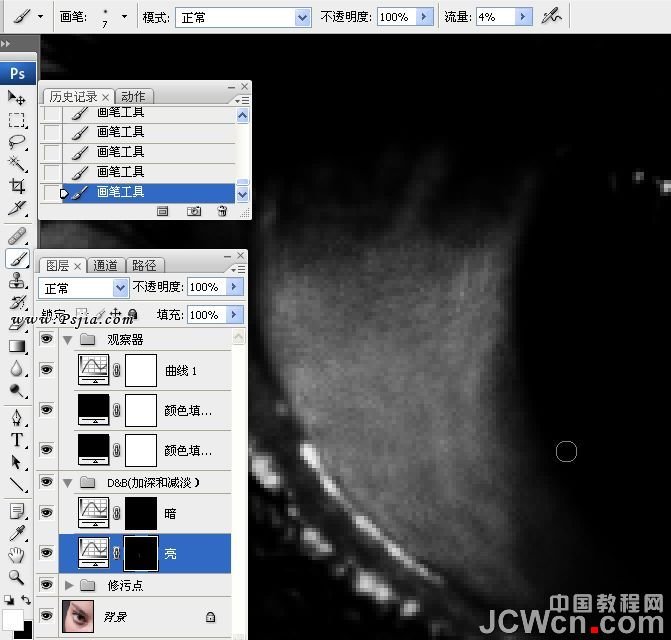Click the Zoom magnifier tool

(17, 577)
